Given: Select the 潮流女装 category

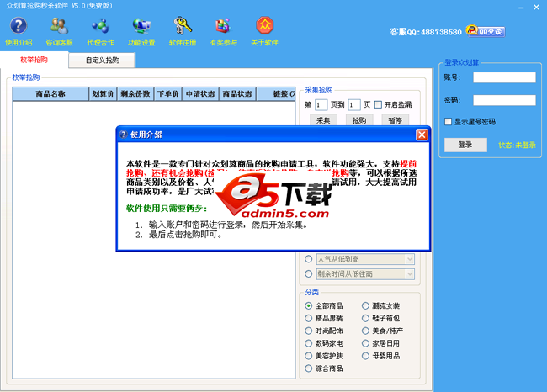Looking at the screenshot, I should click(x=365, y=305).
